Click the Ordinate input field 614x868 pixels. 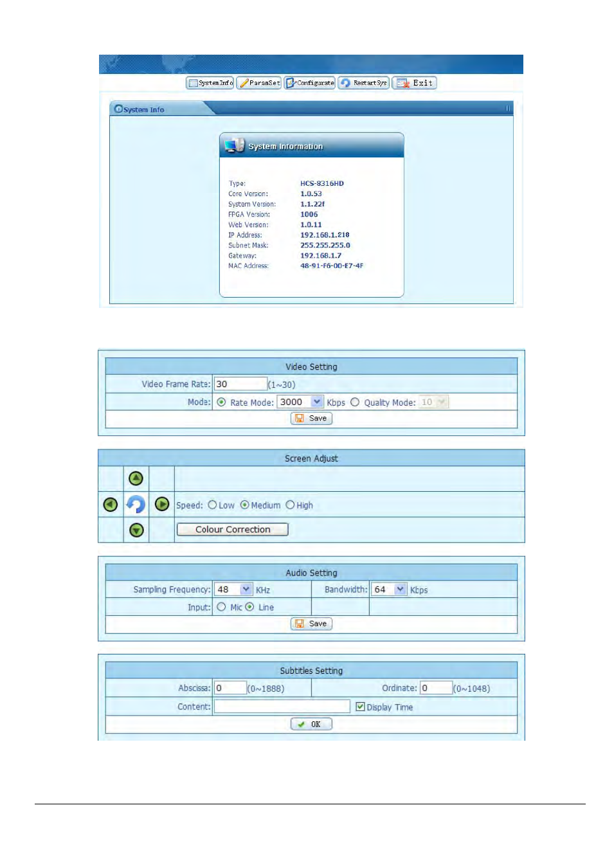[436, 688]
